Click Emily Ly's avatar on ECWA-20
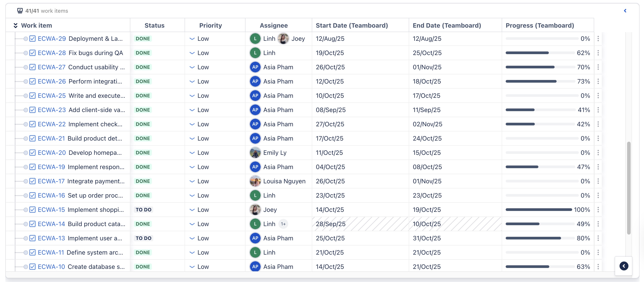The width and height of the screenshot is (644, 282). [255, 153]
